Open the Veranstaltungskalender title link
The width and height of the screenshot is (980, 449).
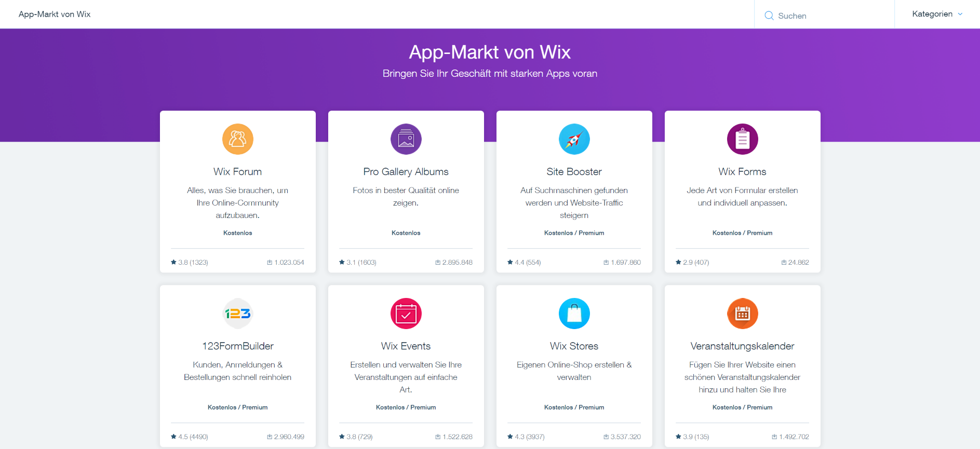743,346
